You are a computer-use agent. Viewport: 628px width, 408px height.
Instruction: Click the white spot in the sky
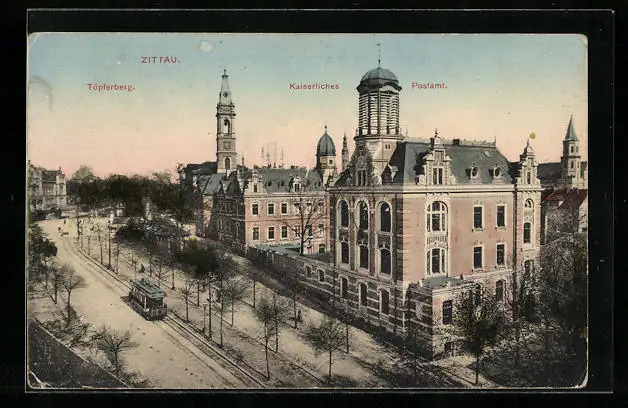tap(205, 46)
